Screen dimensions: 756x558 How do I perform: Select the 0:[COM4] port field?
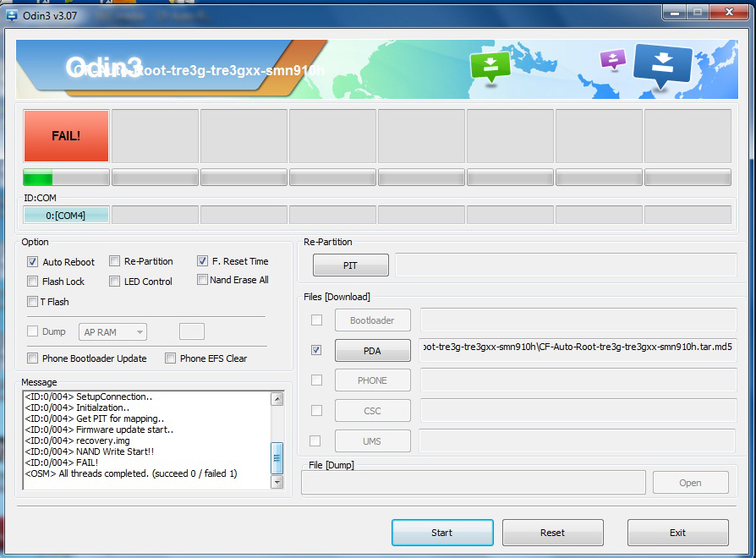[x=66, y=216]
